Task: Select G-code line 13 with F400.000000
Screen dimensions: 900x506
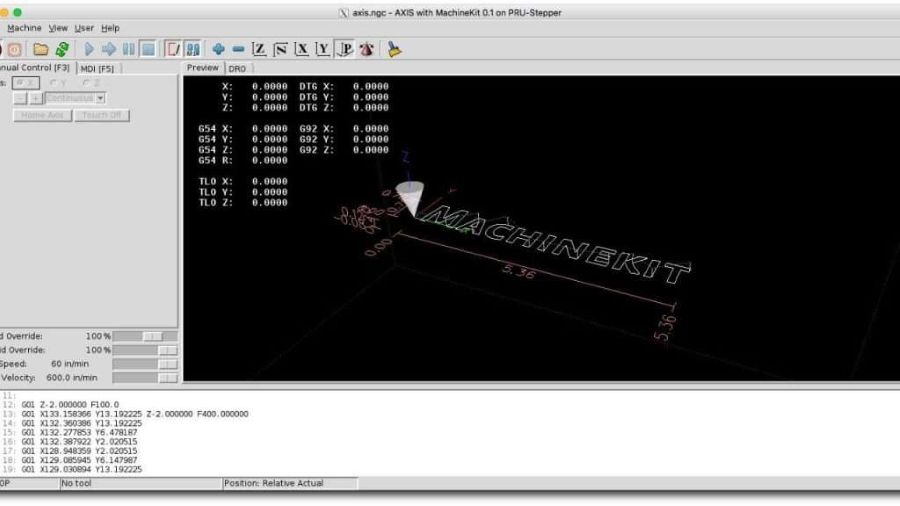Action: (135, 414)
